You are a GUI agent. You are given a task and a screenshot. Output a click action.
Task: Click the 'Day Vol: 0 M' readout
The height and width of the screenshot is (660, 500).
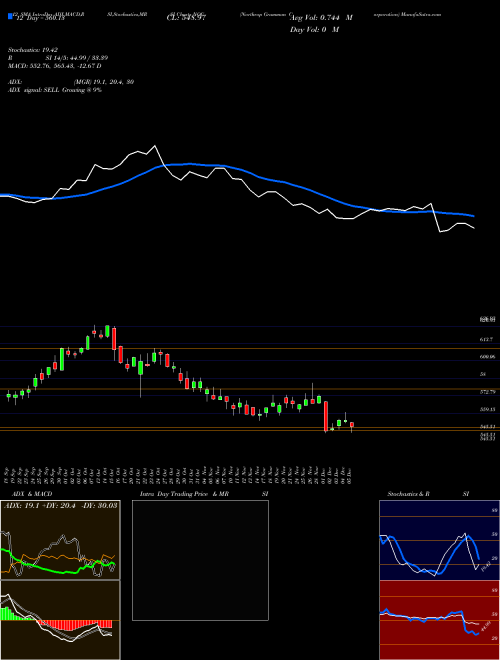click(x=314, y=30)
